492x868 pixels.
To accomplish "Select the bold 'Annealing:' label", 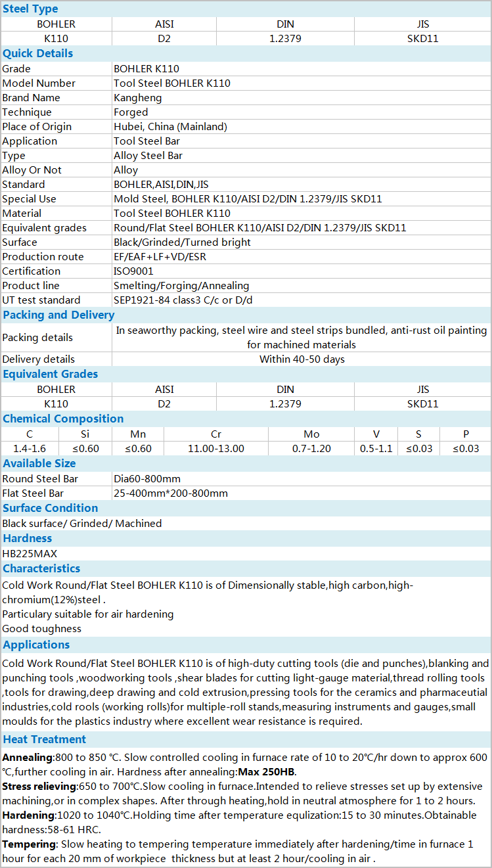I will coord(28,757).
